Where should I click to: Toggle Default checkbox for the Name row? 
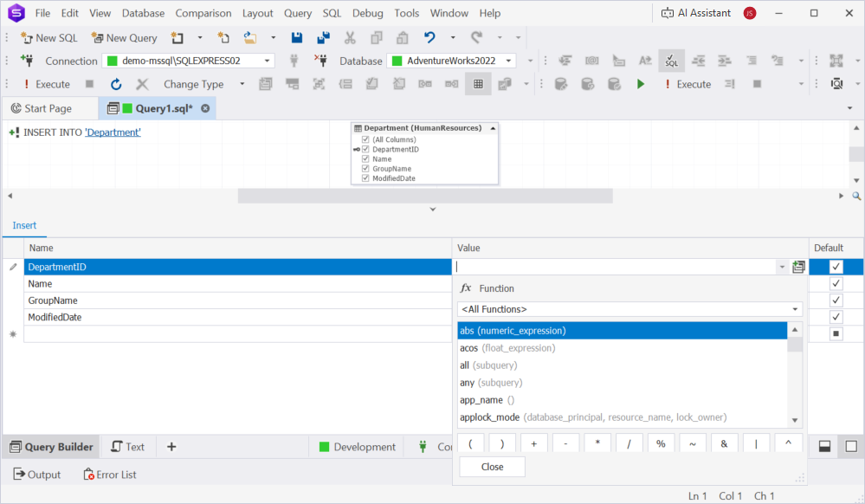836,284
